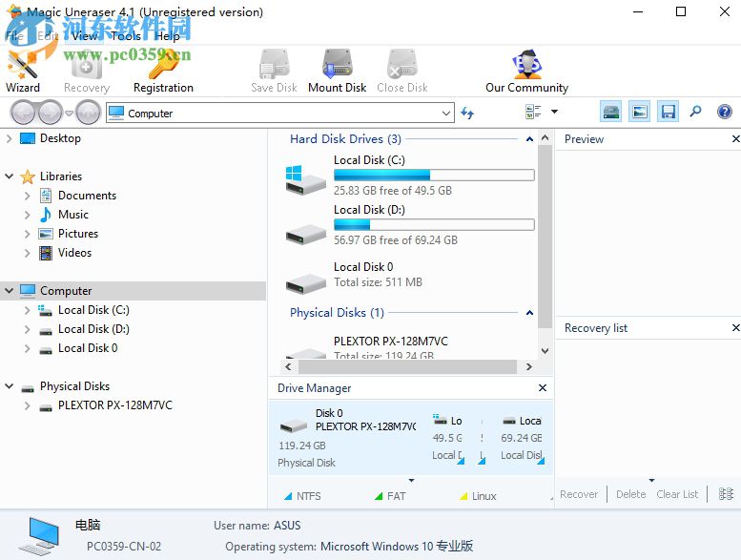Select the 69.24 GB partition in Drive Manager
Image resolution: width=741 pixels, height=560 pixels.
click(x=522, y=438)
